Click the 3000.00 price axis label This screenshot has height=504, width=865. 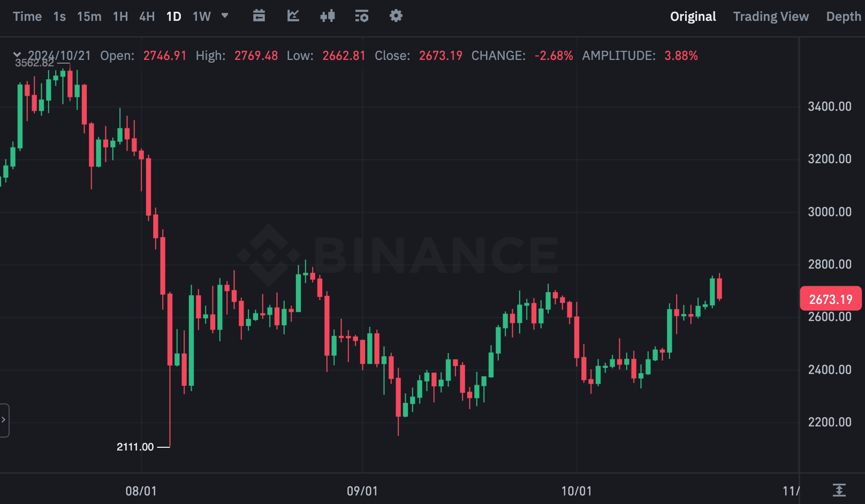[x=830, y=212]
